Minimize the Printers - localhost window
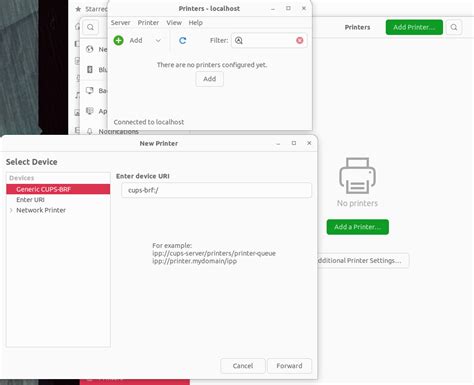 pos(273,9)
